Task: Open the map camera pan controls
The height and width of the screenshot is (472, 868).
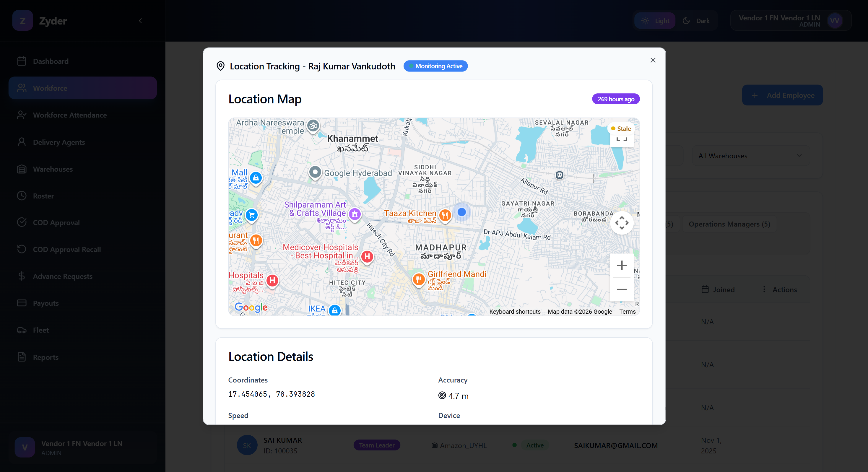Action: click(x=621, y=223)
